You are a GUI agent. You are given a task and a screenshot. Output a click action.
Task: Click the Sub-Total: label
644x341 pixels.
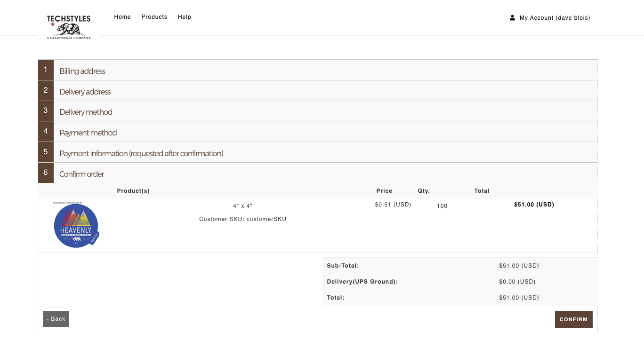(343, 266)
